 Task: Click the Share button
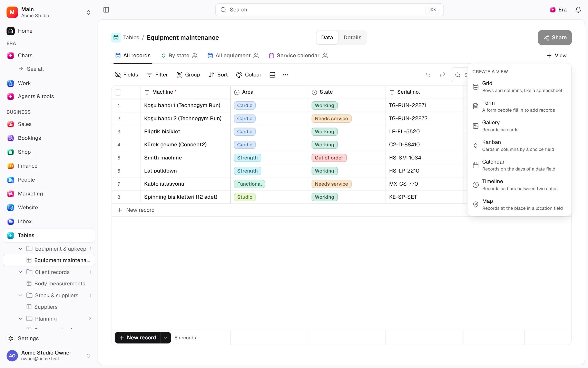tap(555, 37)
